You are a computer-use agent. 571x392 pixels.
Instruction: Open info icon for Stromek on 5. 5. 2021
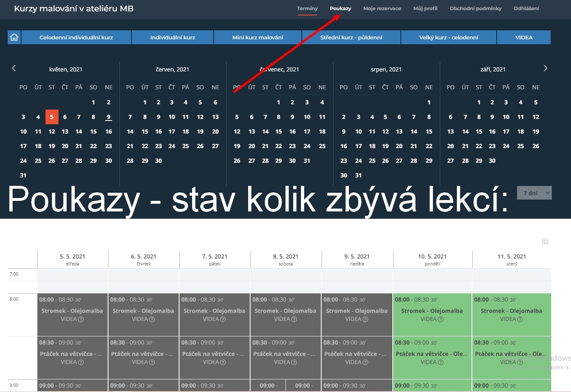pyautogui.click(x=81, y=319)
